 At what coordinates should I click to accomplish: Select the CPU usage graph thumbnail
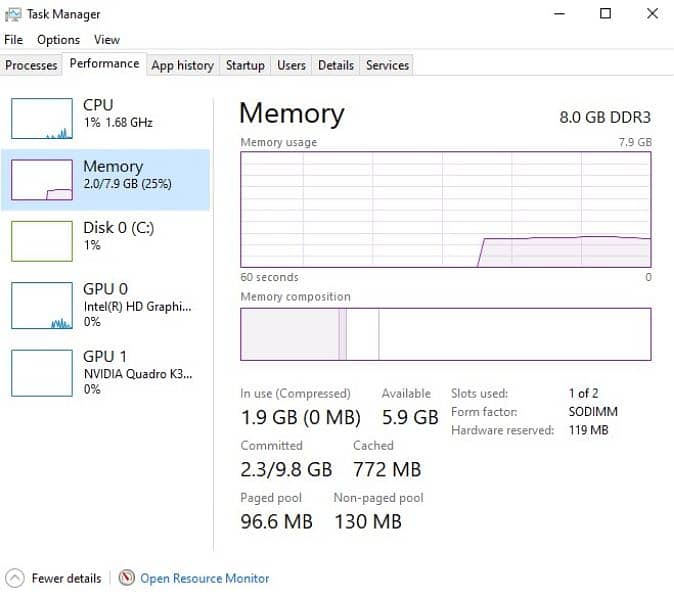pyautogui.click(x=41, y=118)
